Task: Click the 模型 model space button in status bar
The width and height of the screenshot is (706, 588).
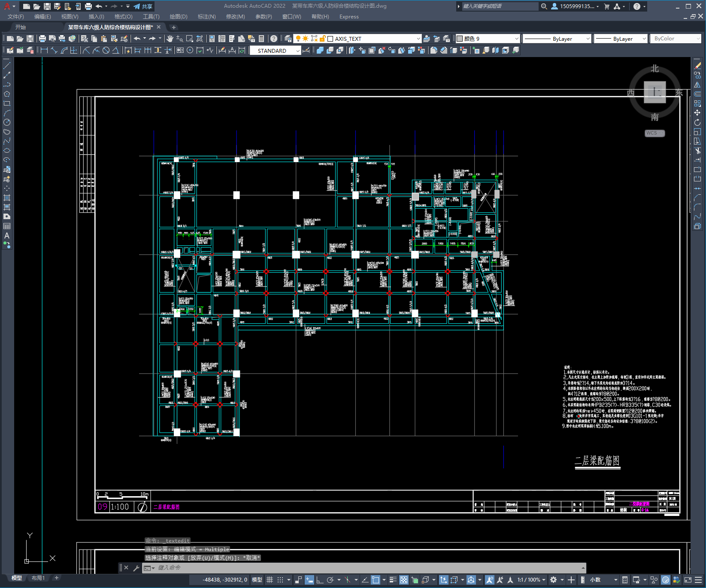Action: (x=257, y=580)
